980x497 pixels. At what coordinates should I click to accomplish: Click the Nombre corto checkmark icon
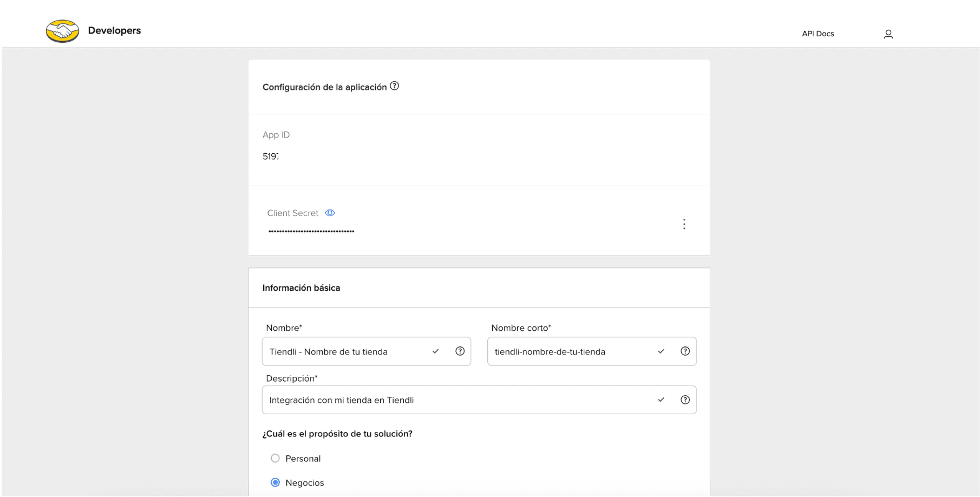point(661,351)
